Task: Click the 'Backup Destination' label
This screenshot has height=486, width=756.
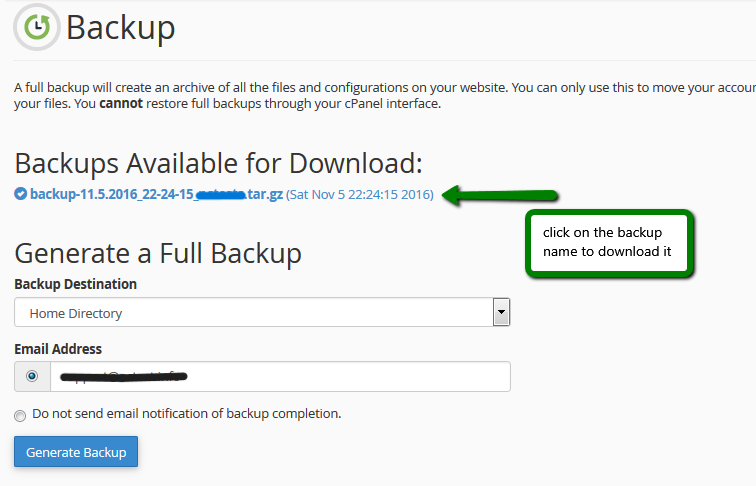Action: [x=76, y=284]
